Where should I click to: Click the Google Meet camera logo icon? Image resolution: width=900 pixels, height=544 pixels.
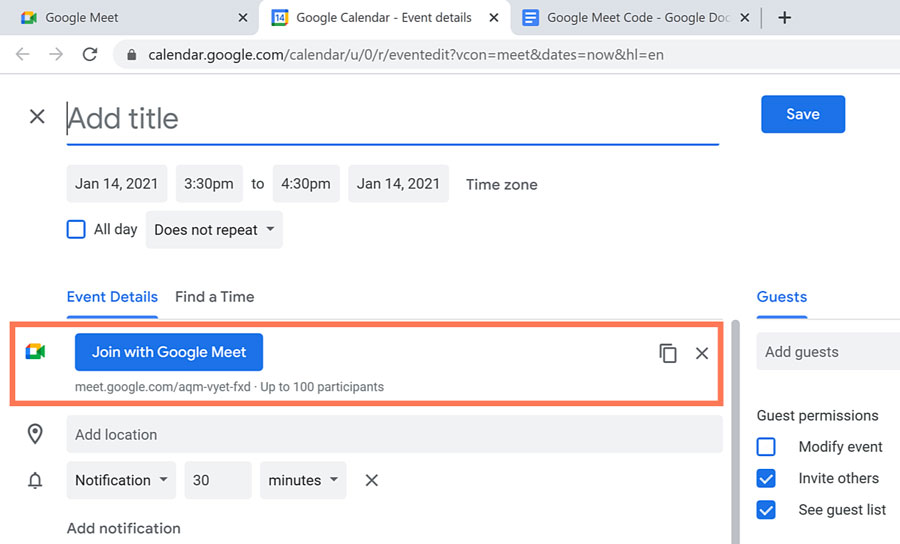36,351
